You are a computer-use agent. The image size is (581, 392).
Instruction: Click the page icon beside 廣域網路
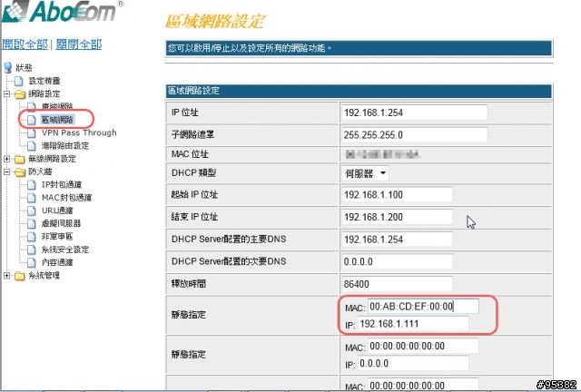click(x=32, y=107)
